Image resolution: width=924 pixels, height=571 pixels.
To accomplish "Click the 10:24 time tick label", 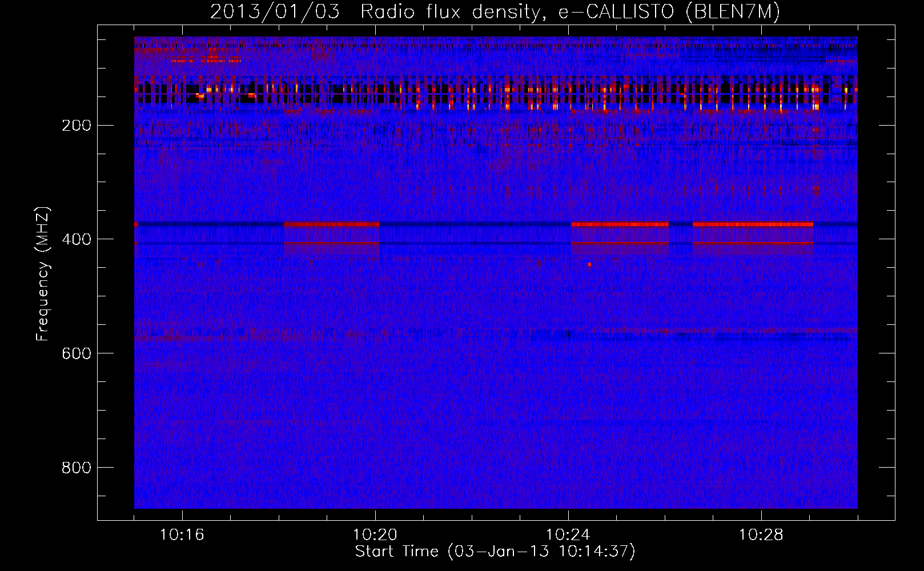I will [568, 535].
